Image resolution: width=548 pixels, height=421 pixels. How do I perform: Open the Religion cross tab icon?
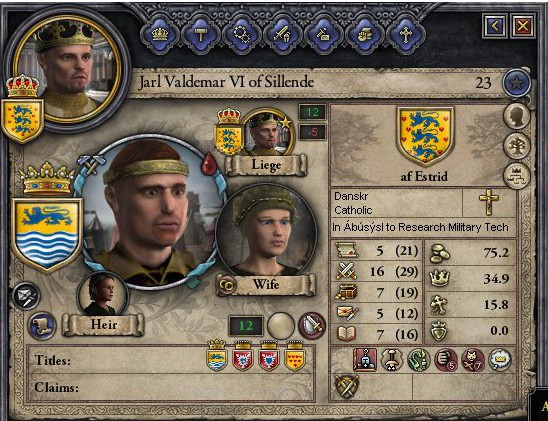point(405,34)
